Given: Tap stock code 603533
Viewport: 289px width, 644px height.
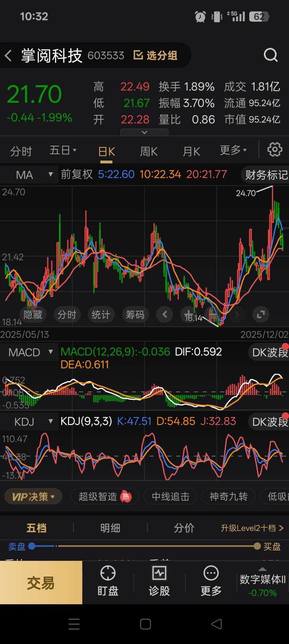Looking at the screenshot, I should tap(106, 55).
